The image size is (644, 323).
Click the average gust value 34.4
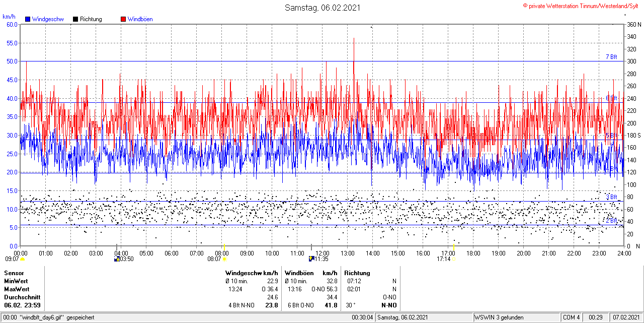click(x=332, y=297)
